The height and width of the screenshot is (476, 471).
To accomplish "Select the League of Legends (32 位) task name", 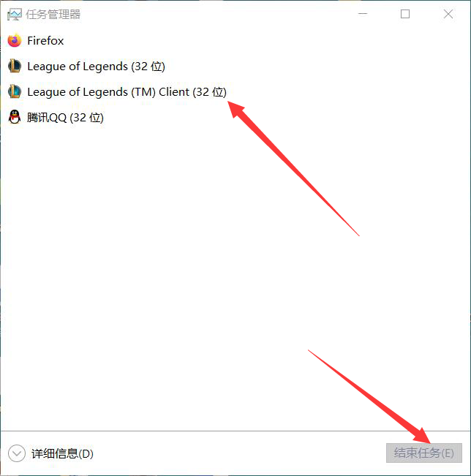I will pyautogui.click(x=96, y=67).
